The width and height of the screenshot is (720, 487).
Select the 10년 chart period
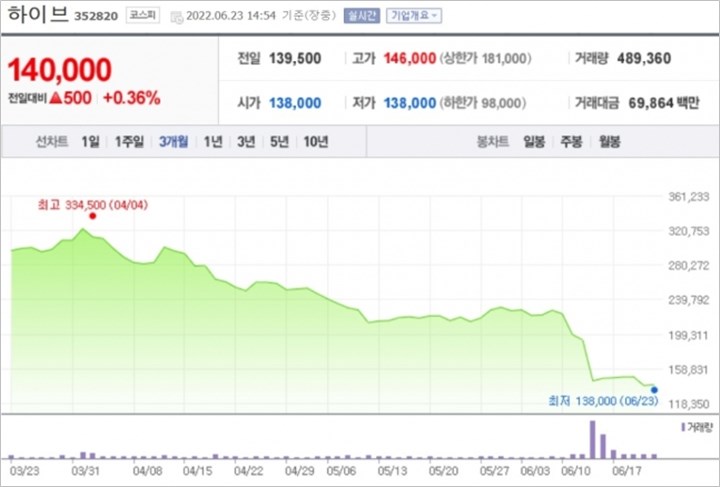pos(316,142)
